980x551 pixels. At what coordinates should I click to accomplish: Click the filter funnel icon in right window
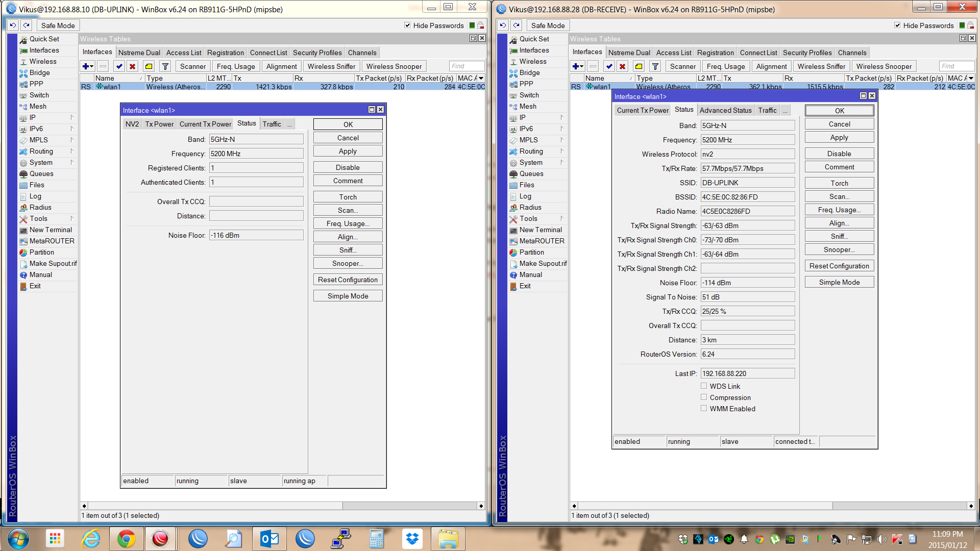click(x=655, y=66)
